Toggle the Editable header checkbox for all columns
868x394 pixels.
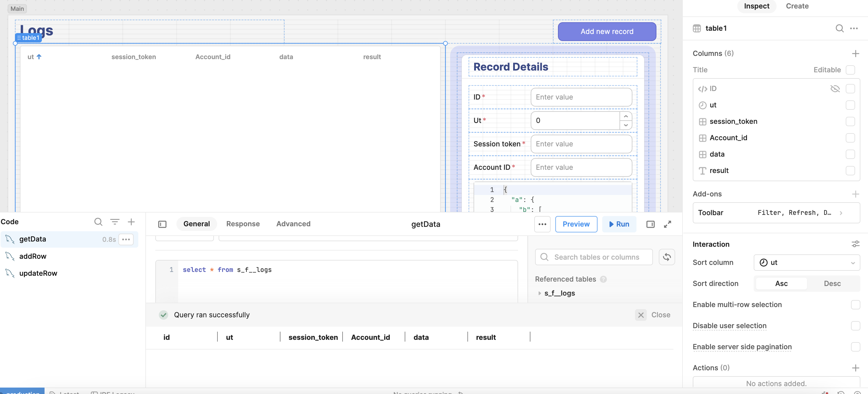click(x=850, y=70)
